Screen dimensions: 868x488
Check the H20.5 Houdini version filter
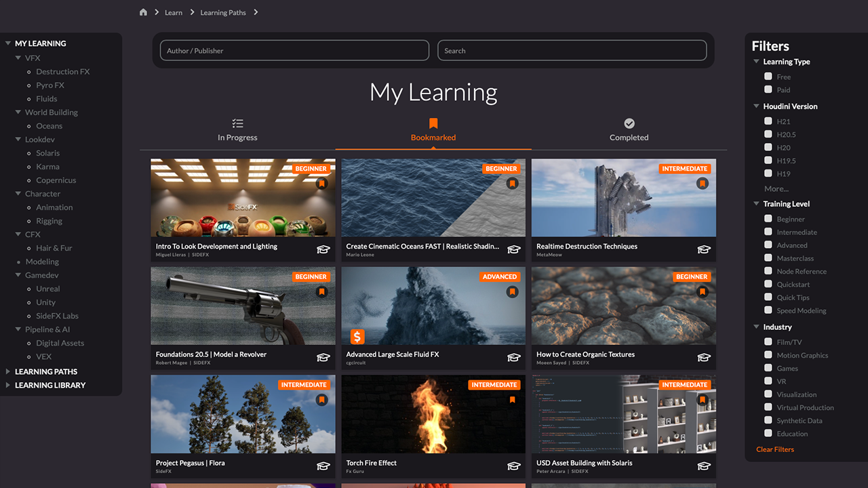768,134
